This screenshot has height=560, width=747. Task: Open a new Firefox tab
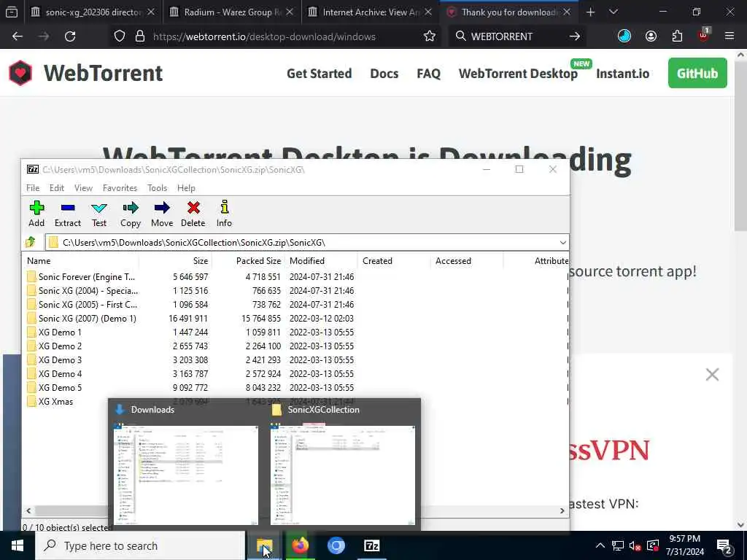coord(590,12)
